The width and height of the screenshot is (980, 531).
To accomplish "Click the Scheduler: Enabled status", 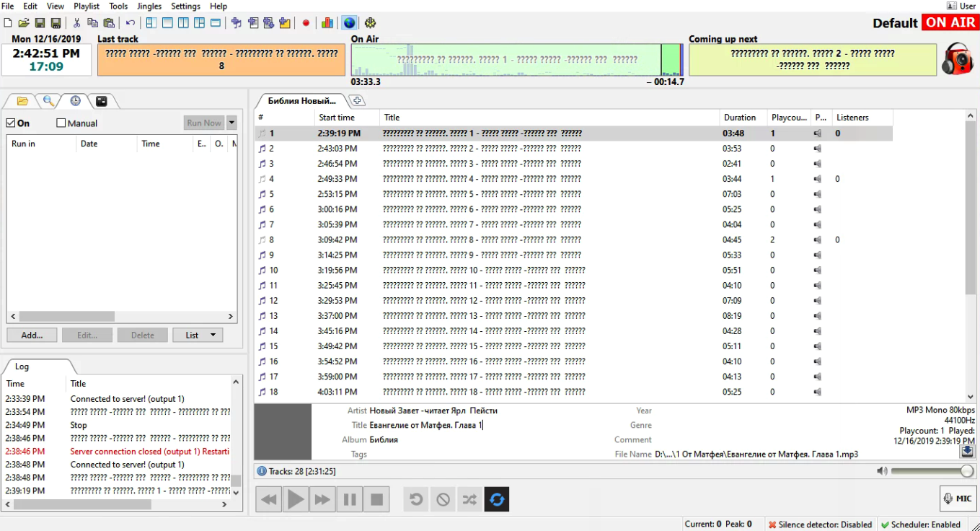I will click(x=921, y=525).
